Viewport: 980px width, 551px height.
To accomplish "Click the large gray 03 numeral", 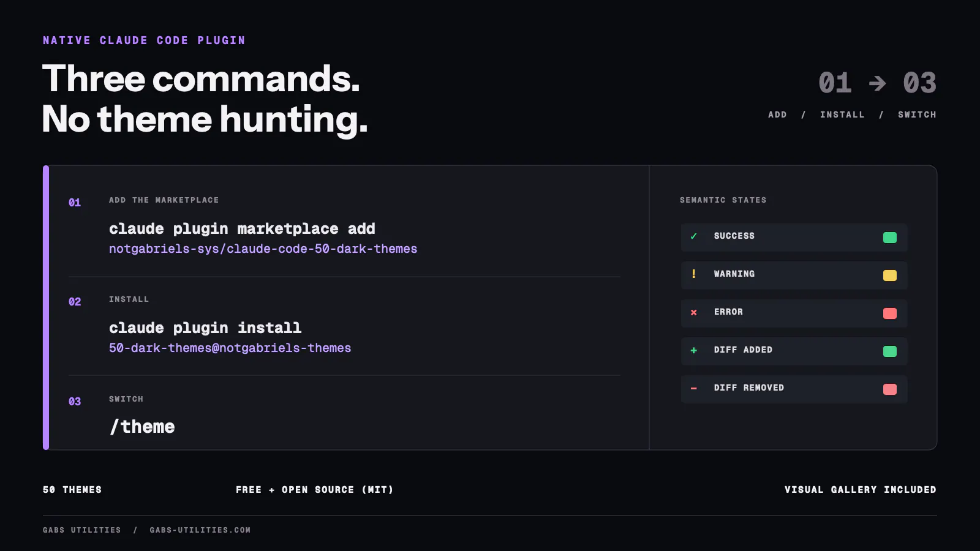I will [920, 83].
